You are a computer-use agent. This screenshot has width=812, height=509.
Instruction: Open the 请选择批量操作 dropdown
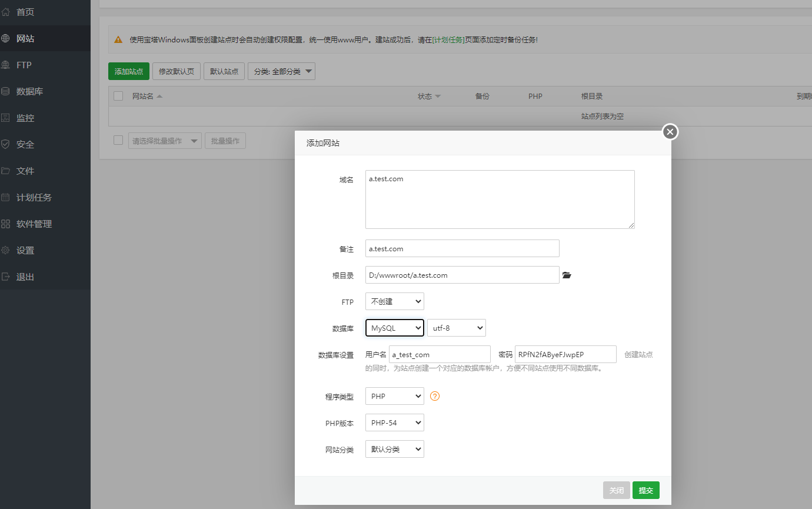pyautogui.click(x=165, y=141)
